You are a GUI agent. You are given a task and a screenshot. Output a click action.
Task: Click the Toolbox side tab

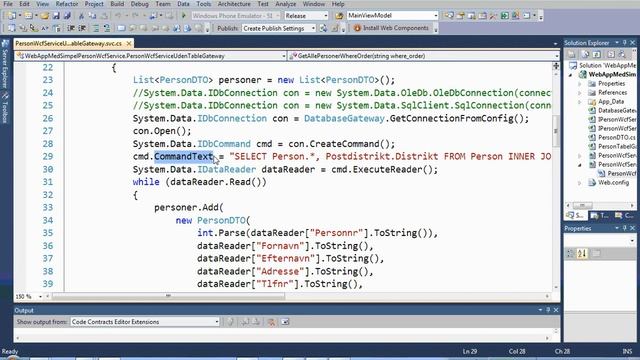[x=5, y=107]
